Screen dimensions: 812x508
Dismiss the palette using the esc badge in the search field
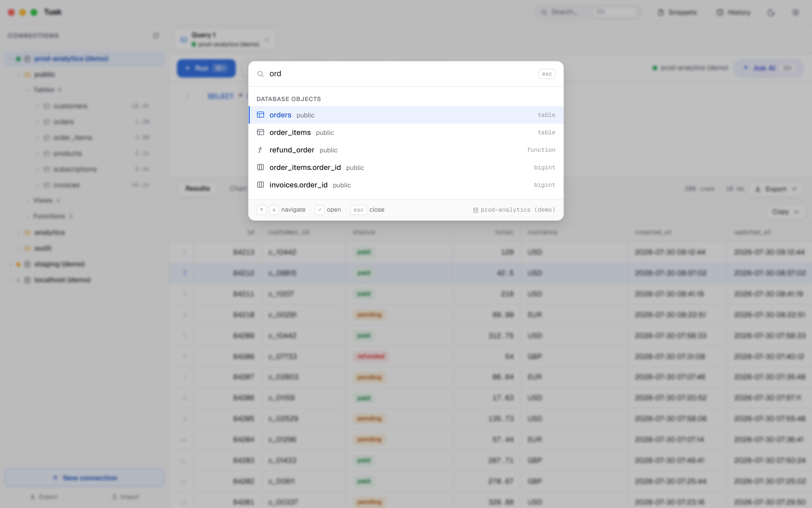click(x=547, y=74)
